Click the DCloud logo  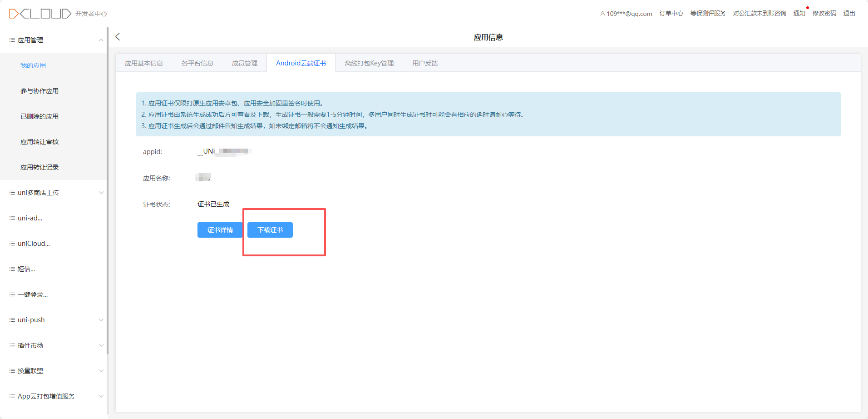coord(40,14)
